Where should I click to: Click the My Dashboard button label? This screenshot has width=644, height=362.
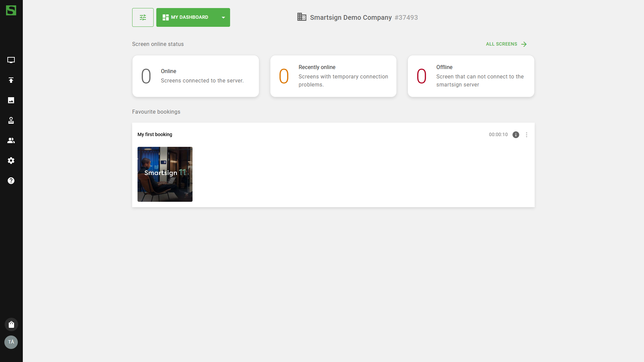pyautogui.click(x=185, y=17)
